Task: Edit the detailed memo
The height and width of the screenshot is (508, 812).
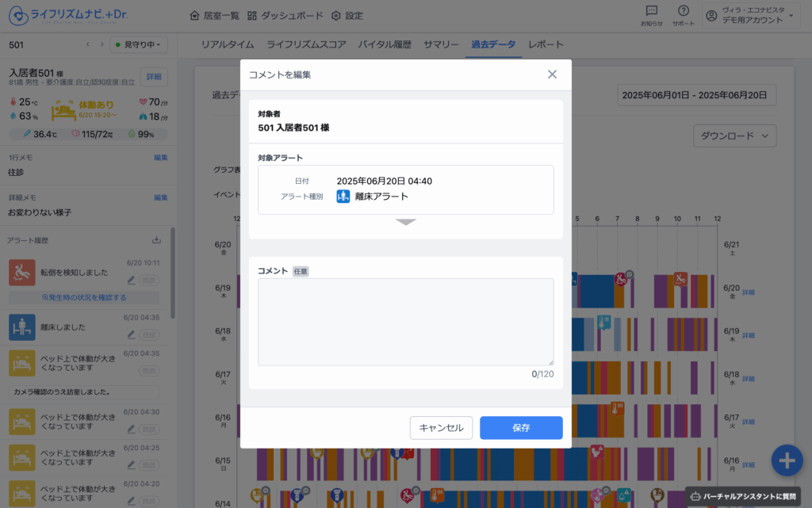Action: tap(160, 197)
